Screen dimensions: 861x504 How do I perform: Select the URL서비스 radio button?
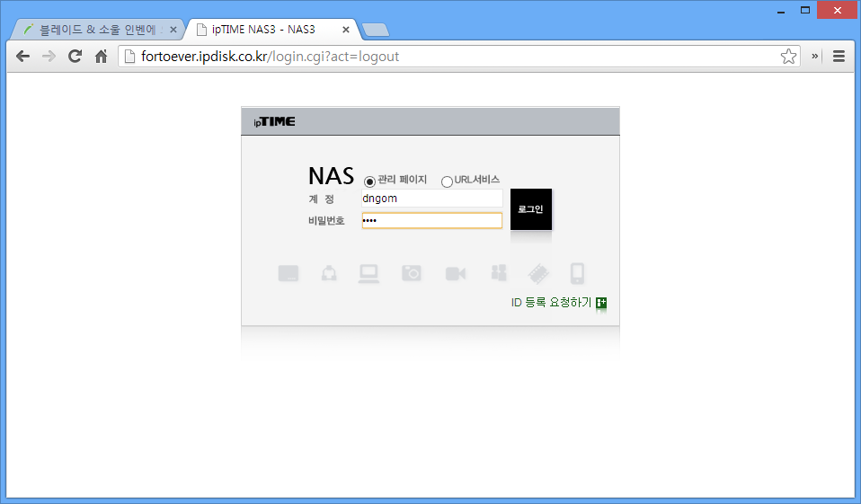coord(447,181)
